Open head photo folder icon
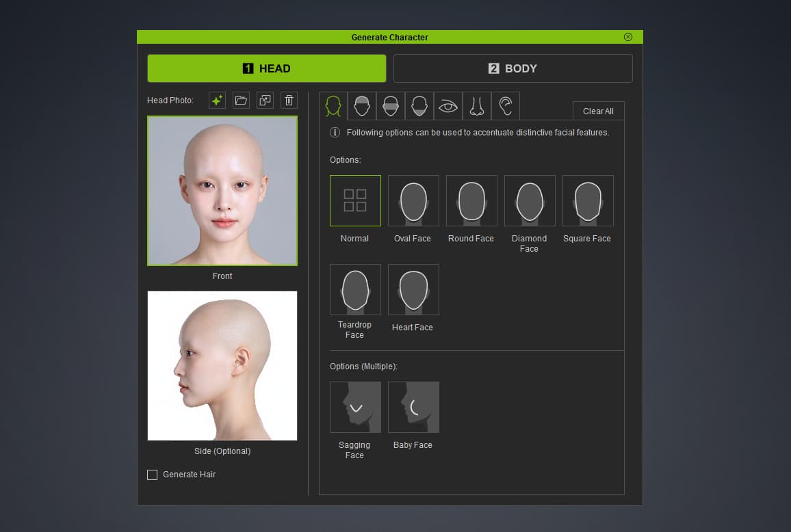The width and height of the screenshot is (791, 532). [241, 101]
